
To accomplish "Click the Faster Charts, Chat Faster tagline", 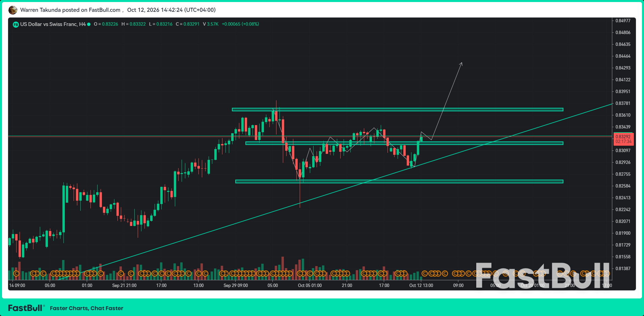I will pos(86,308).
